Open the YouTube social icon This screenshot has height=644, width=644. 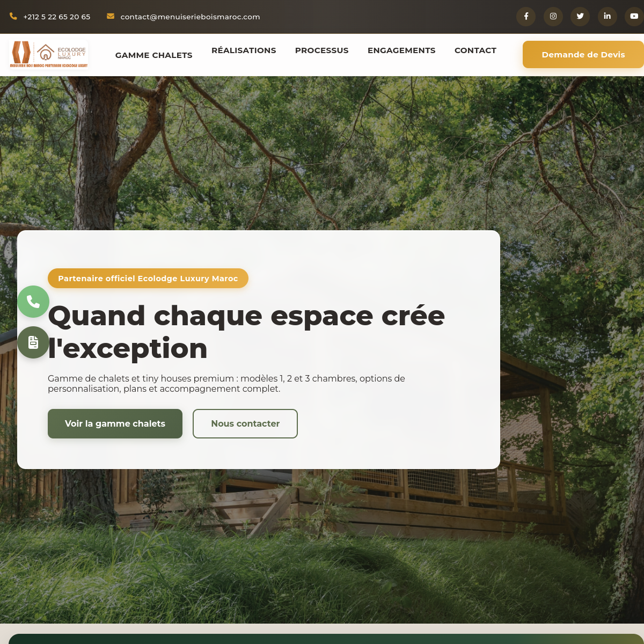634,16
